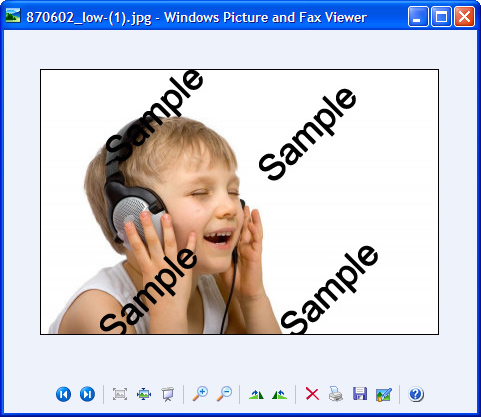Print the current picture
This screenshot has width=481, height=417.
point(336,394)
